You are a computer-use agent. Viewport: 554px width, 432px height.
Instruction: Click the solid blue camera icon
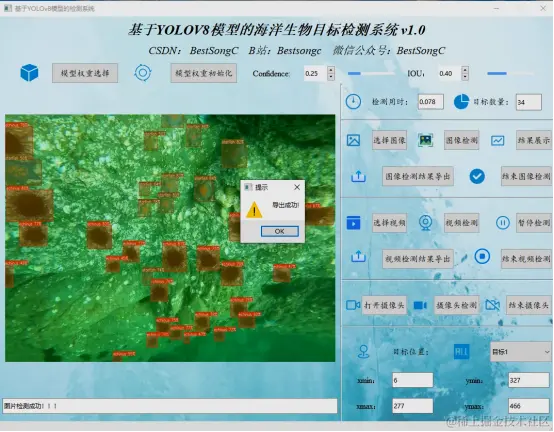[420, 305]
